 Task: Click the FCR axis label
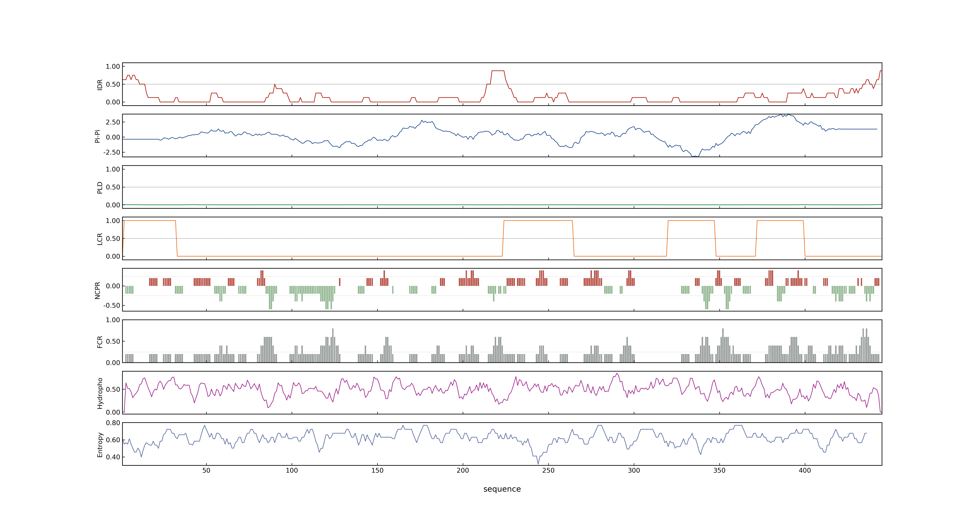(100, 341)
